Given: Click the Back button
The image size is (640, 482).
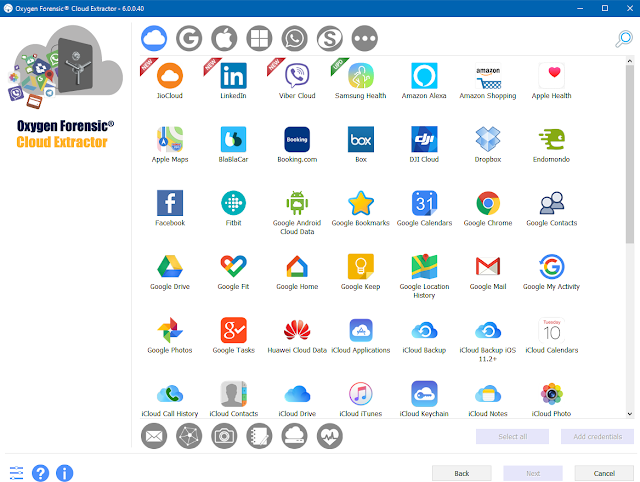Looking at the screenshot, I should (462, 473).
